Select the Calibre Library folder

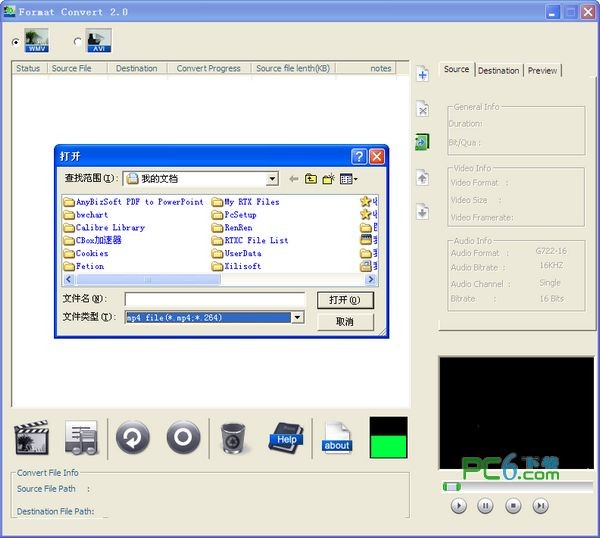click(104, 228)
